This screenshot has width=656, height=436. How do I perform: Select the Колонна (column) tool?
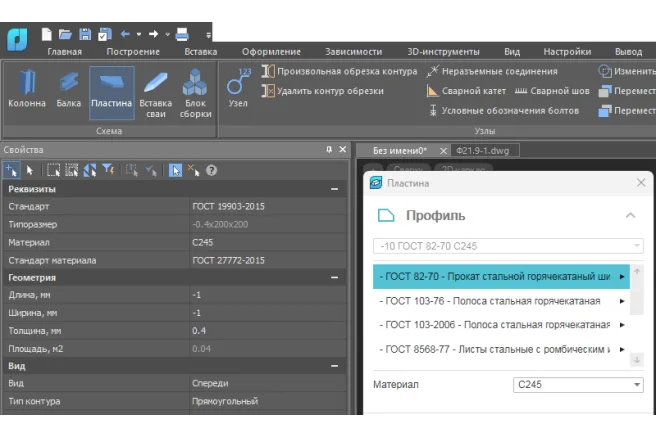26,88
